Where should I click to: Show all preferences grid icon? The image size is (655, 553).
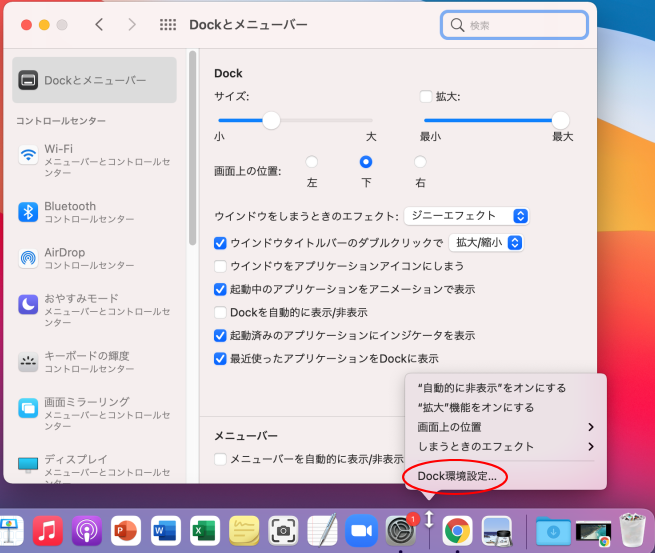(x=168, y=25)
